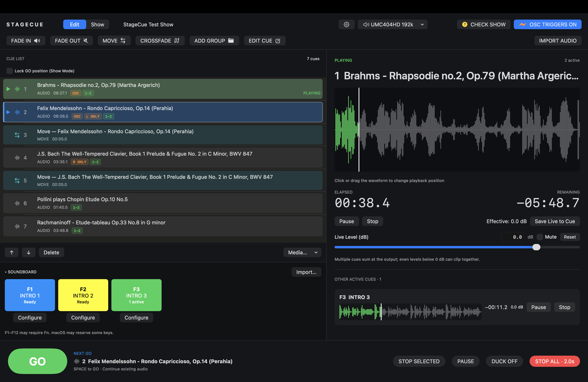Open the Media... dropdown

(302, 253)
